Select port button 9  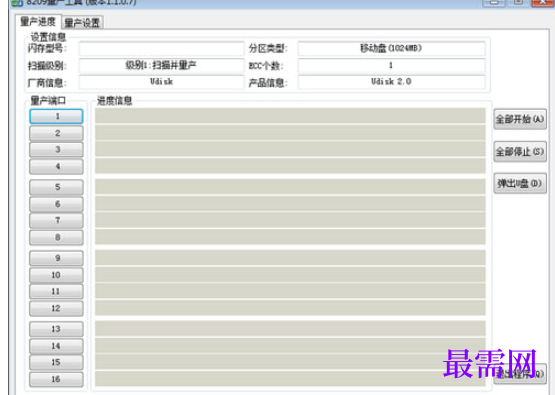[57, 258]
